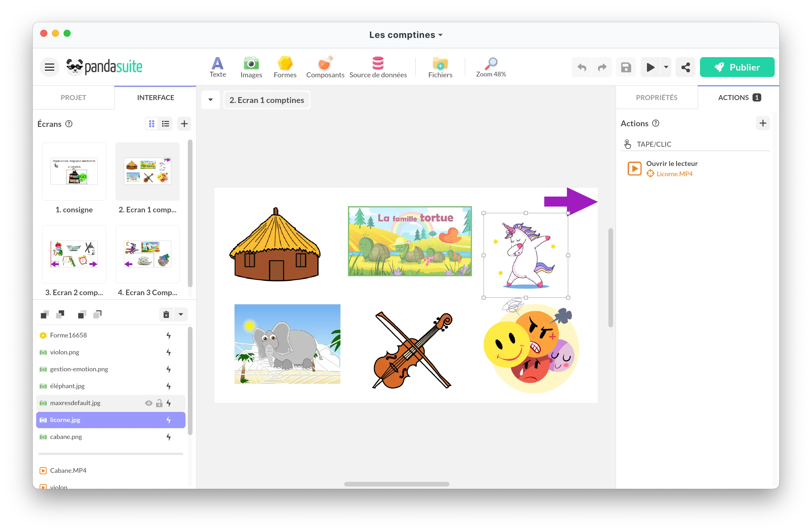Switch to the PROJET tab
Screen dimensions: 812x532
pyautogui.click(x=73, y=97)
